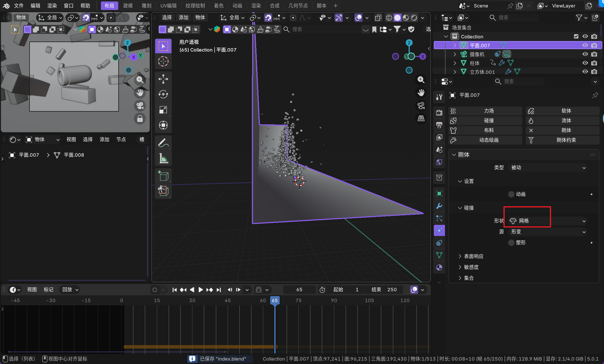Select the Rotate tool icon
This screenshot has height=364, width=604.
(163, 94)
